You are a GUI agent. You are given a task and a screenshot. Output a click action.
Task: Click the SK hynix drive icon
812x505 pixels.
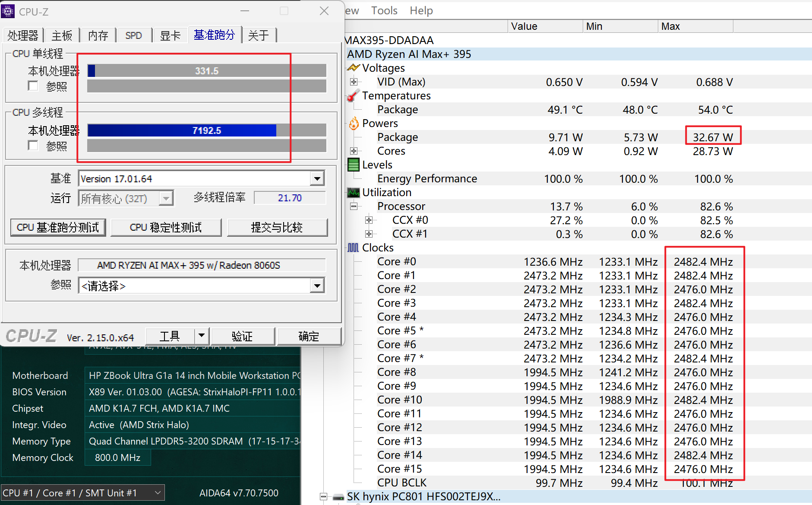(x=338, y=497)
